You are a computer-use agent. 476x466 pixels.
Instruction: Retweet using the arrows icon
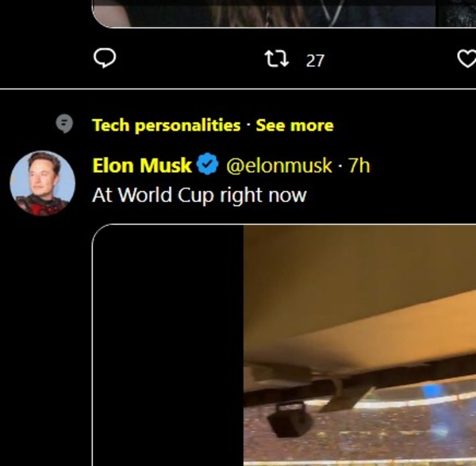277,59
